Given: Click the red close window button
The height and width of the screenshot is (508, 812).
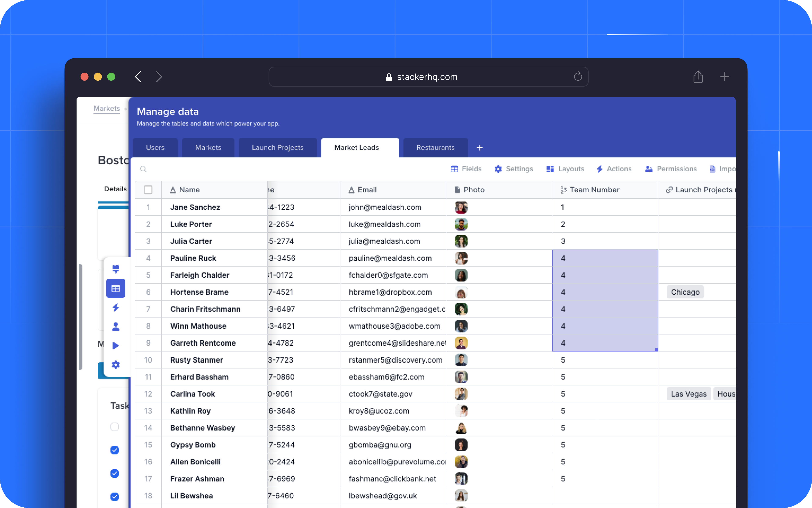Looking at the screenshot, I should (85, 77).
